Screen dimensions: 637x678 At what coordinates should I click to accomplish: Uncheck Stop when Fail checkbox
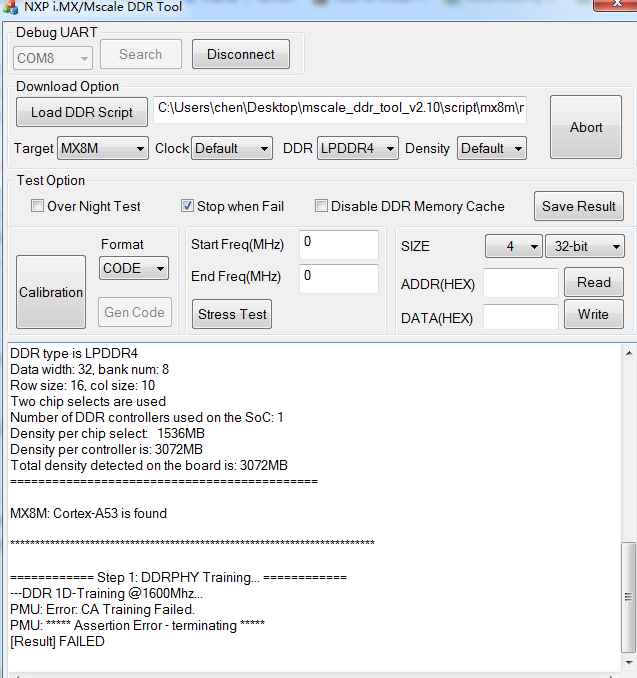(x=187, y=206)
